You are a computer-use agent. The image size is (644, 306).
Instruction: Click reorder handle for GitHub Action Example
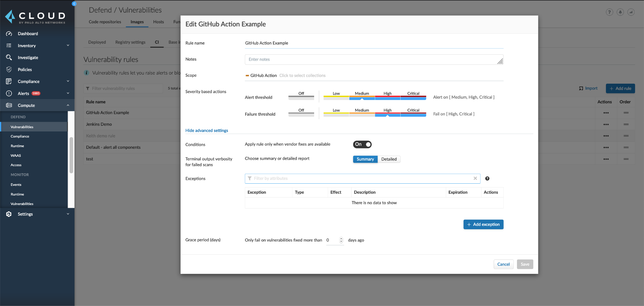click(626, 113)
